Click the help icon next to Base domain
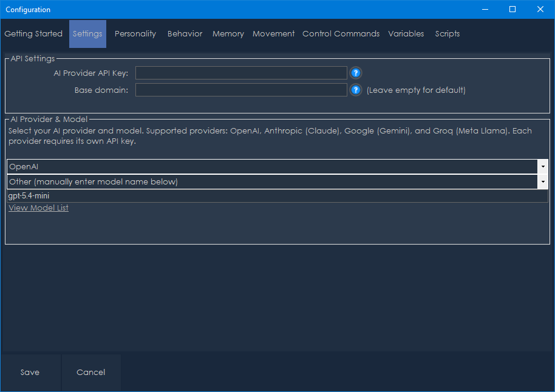Viewport: 555px width, 392px height. (356, 90)
